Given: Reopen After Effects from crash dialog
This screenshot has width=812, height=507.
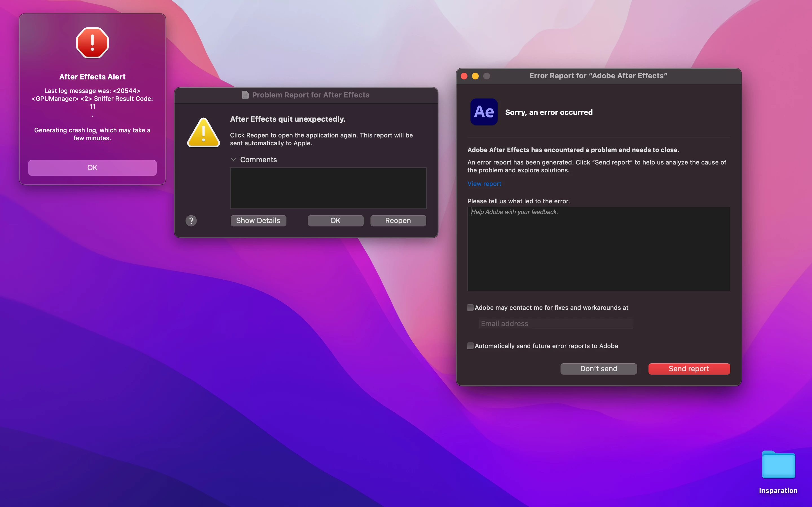Looking at the screenshot, I should (x=398, y=221).
